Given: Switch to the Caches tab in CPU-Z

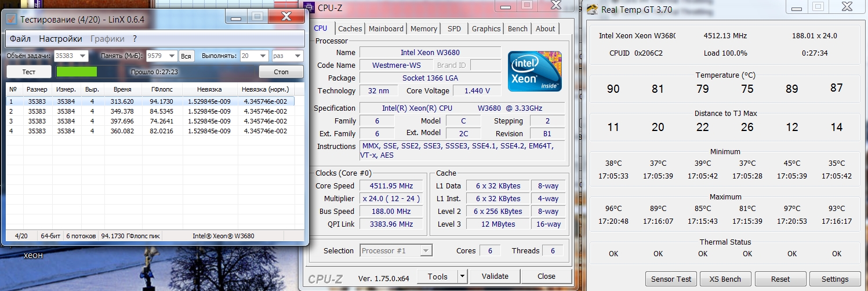Looking at the screenshot, I should pyautogui.click(x=350, y=28).
